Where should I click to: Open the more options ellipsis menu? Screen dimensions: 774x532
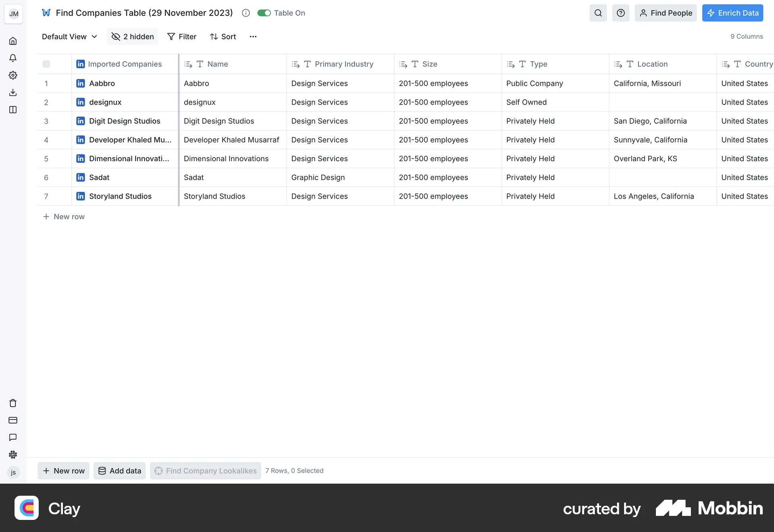[253, 37]
